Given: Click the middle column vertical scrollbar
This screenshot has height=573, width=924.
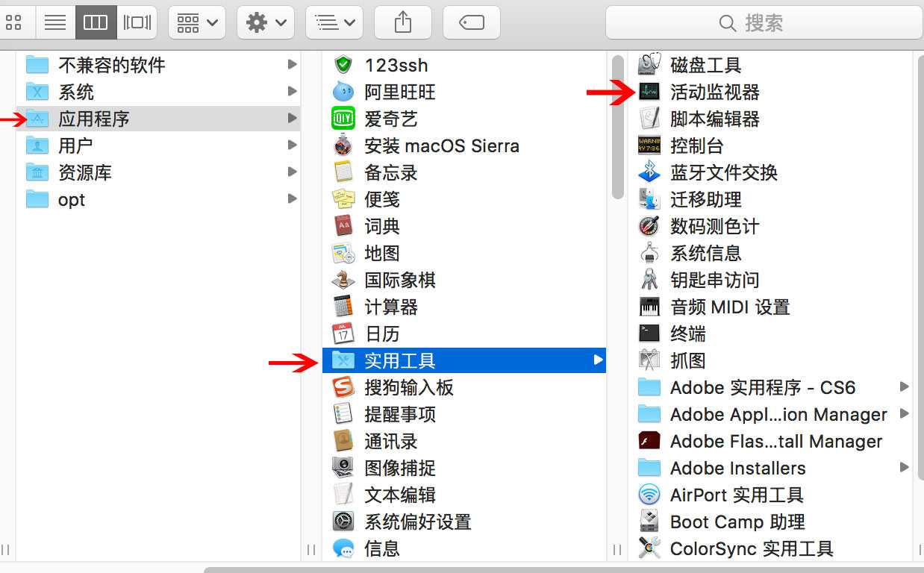Looking at the screenshot, I should coord(617,127).
